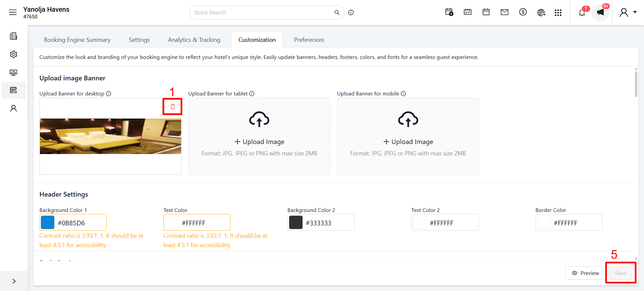Click the mobile banner info icon
Screen dimensions: 644x291
[404, 94]
